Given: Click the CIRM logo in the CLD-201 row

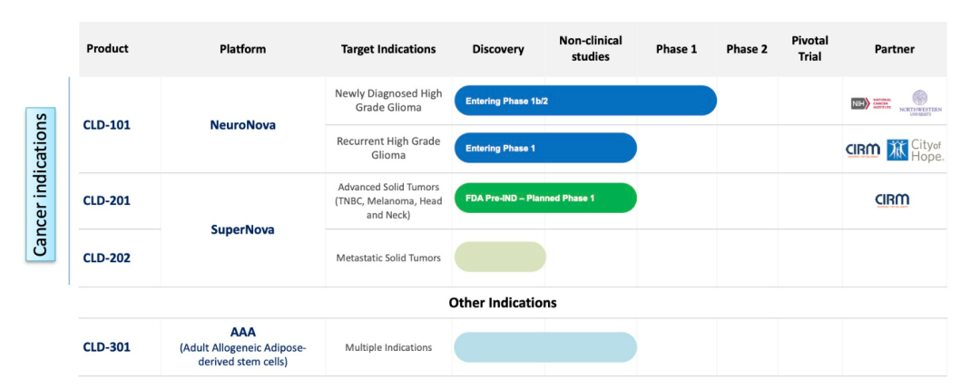Looking at the screenshot, I should point(892,200).
